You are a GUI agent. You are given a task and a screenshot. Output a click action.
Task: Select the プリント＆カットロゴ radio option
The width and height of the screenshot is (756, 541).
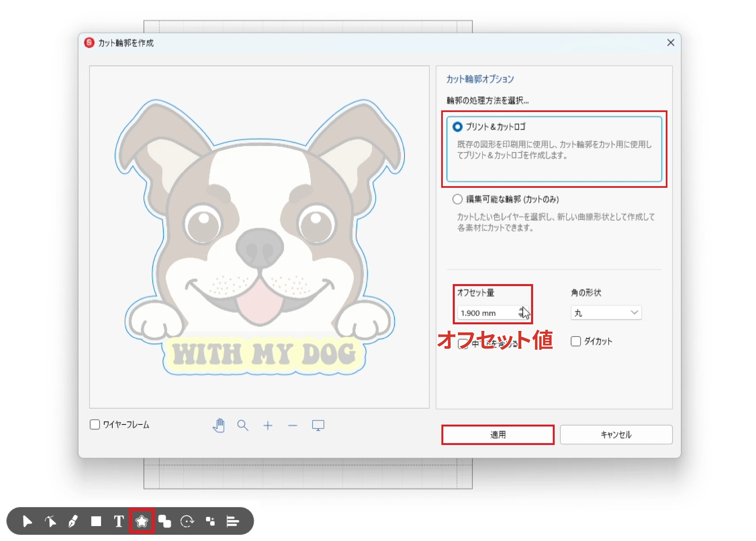pyautogui.click(x=457, y=127)
